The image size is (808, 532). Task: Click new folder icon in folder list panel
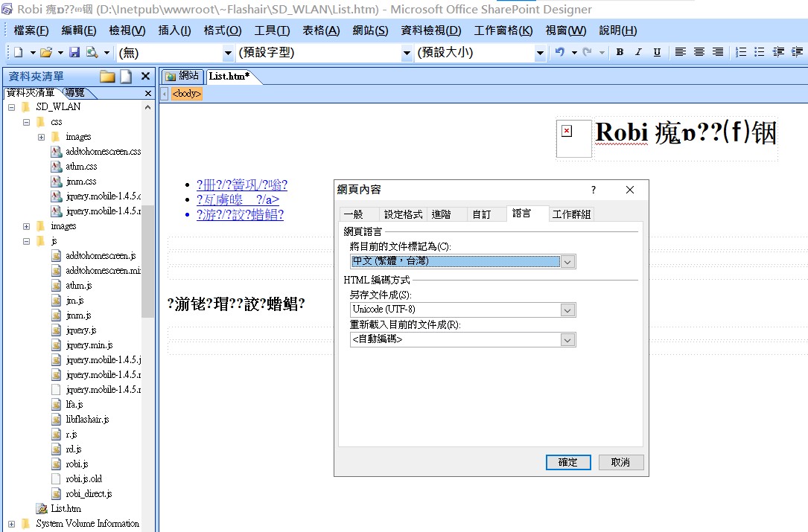click(107, 77)
